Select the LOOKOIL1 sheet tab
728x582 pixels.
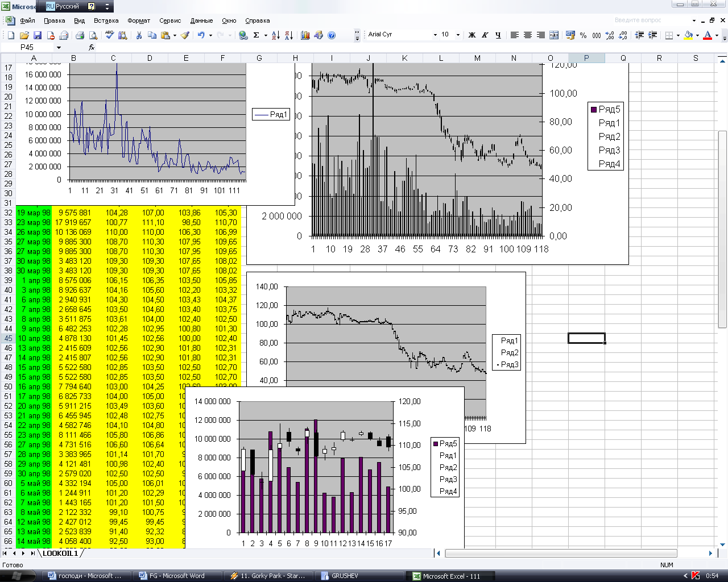pyautogui.click(x=60, y=553)
